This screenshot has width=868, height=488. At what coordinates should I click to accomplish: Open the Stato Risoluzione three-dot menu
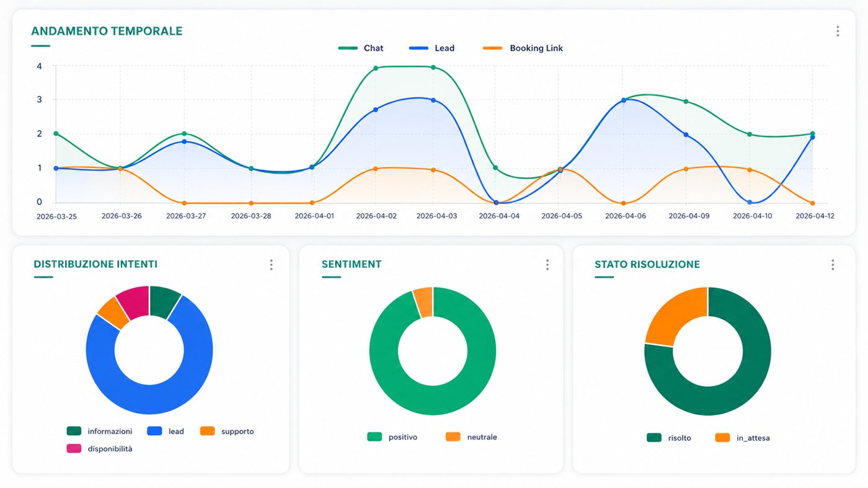[x=833, y=265]
